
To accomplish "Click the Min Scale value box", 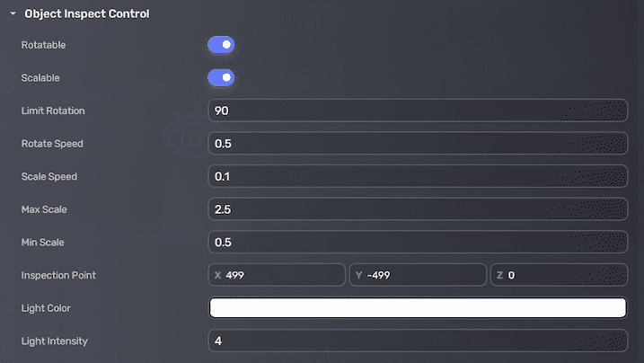I will pyautogui.click(x=417, y=243).
